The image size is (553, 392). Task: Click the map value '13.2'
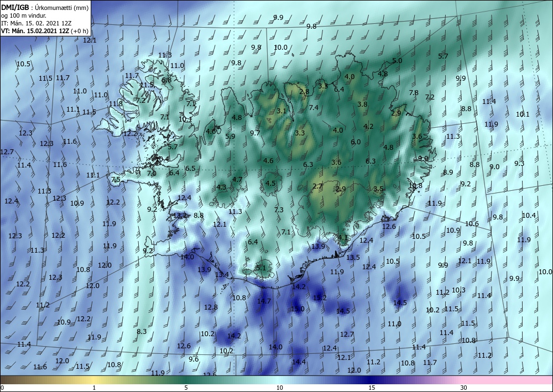tap(180, 216)
